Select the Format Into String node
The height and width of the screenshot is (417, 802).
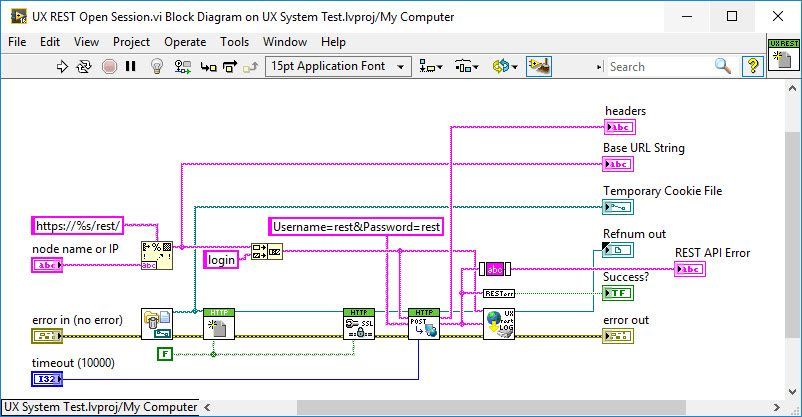[x=157, y=256]
